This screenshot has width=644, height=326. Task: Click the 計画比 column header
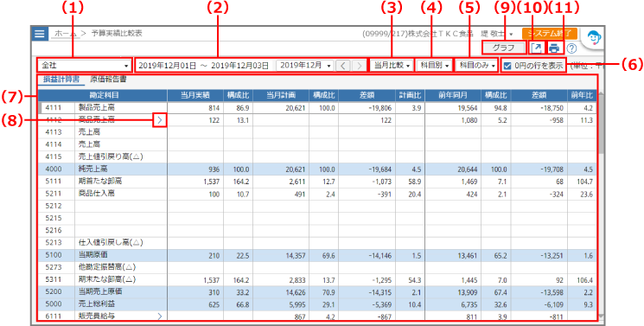(x=410, y=95)
